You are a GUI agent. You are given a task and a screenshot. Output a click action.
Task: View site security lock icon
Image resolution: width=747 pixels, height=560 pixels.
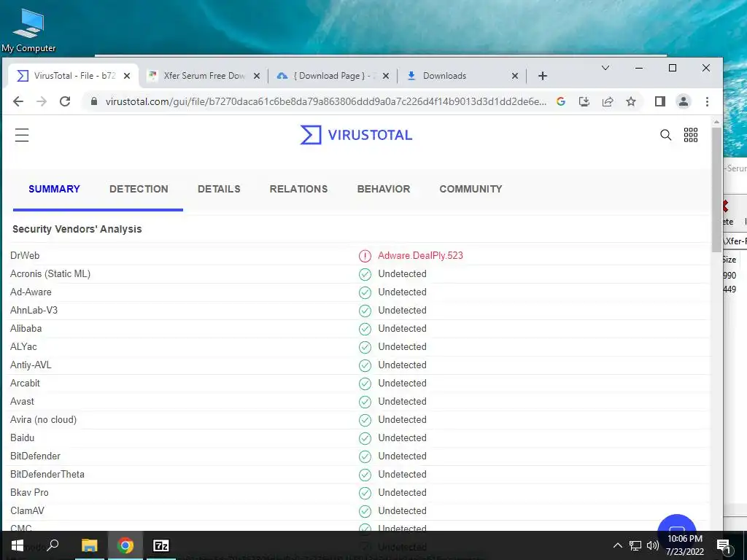[x=94, y=101]
